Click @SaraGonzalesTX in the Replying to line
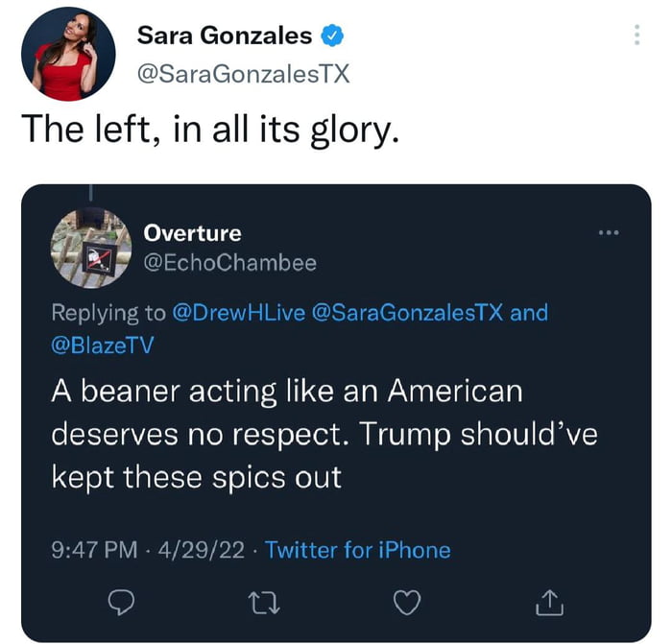This screenshot has height=644, width=672. coord(408,313)
